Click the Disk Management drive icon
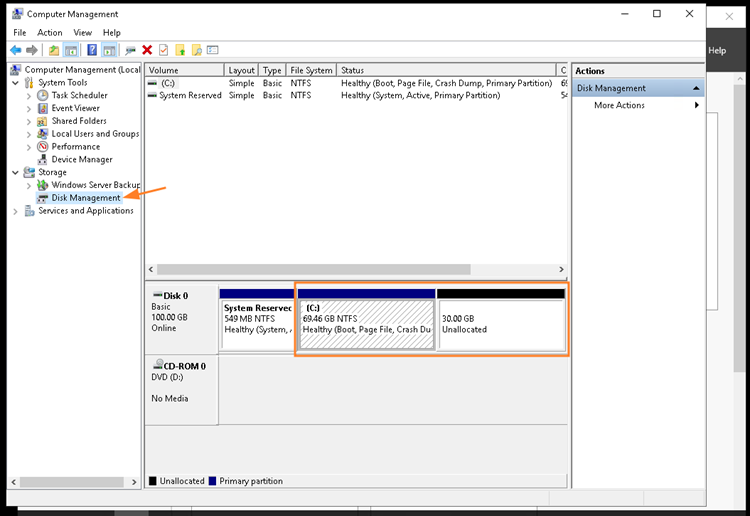Image resolution: width=750 pixels, height=516 pixels. [43, 198]
